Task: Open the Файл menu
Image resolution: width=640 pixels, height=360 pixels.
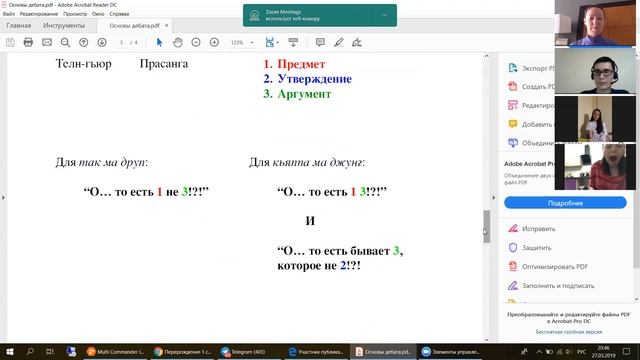Action: (x=9, y=14)
